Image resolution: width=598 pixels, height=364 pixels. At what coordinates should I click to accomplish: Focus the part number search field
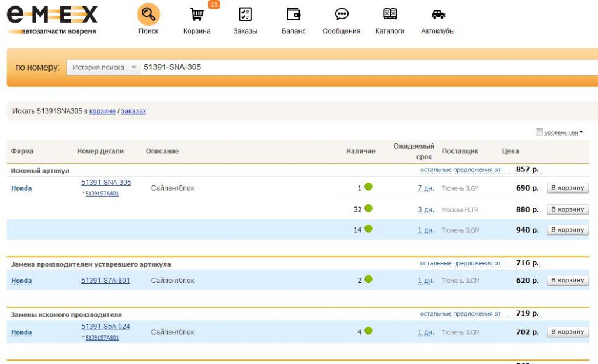369,68
